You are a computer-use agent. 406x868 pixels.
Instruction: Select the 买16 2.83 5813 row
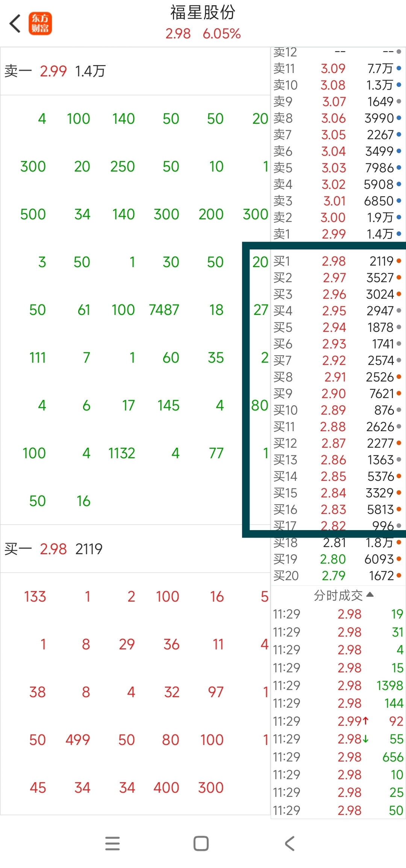point(338,509)
